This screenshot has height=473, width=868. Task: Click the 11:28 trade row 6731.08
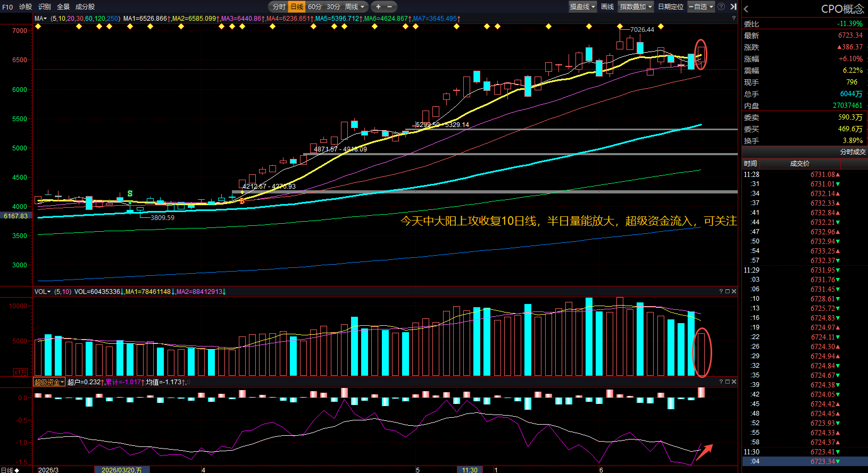(x=805, y=174)
